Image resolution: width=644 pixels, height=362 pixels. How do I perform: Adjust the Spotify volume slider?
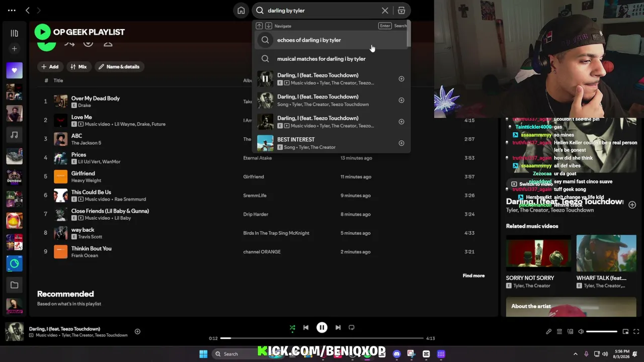[x=602, y=332]
